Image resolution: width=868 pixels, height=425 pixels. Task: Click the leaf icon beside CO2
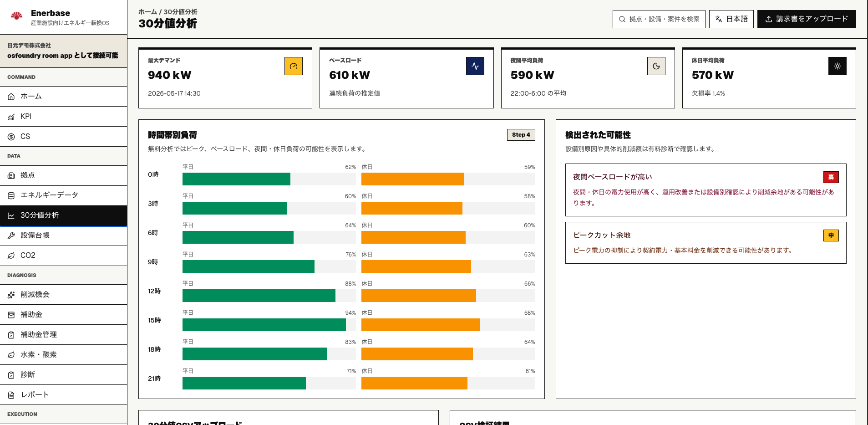pyautogui.click(x=11, y=256)
